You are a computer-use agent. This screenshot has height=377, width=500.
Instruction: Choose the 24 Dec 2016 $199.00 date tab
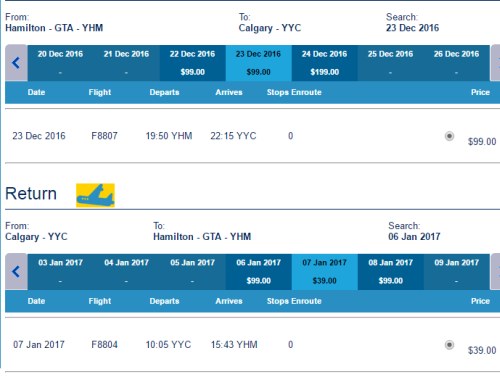click(325, 63)
